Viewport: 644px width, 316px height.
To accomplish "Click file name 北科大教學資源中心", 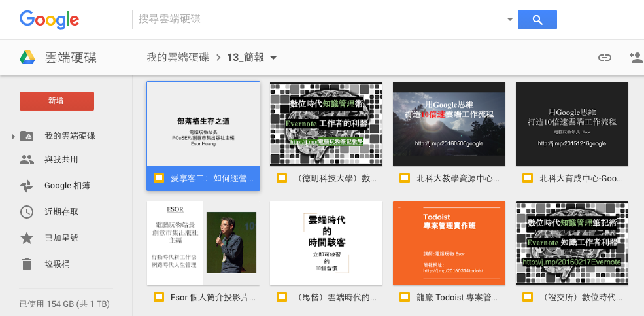I will [x=458, y=179].
